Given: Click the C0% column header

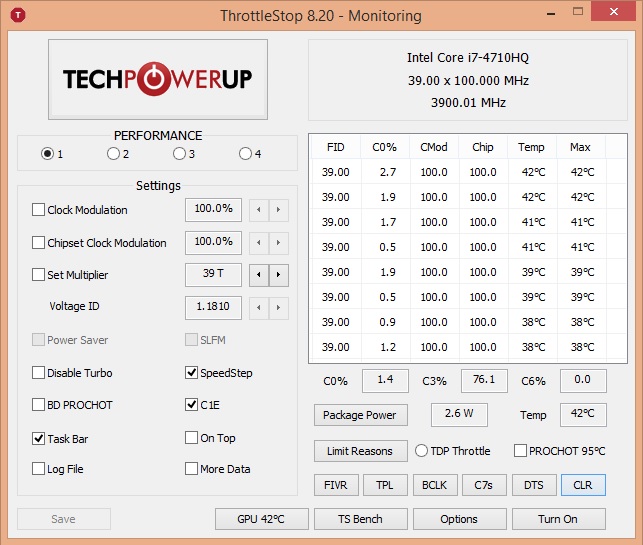Looking at the screenshot, I should [385, 147].
